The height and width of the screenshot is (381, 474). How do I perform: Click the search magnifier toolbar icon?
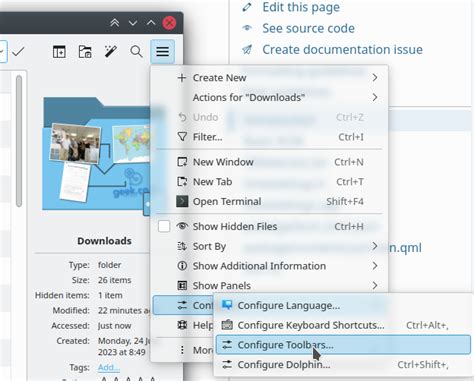pyautogui.click(x=136, y=52)
